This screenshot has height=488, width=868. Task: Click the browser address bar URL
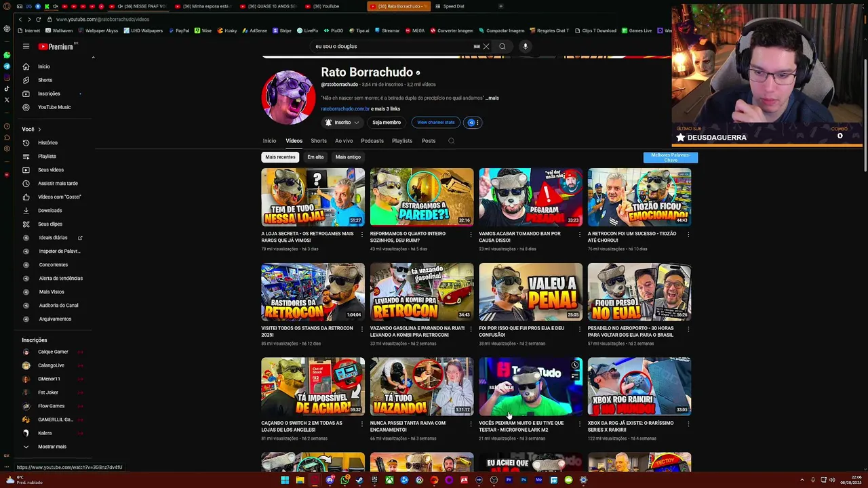[x=102, y=19]
